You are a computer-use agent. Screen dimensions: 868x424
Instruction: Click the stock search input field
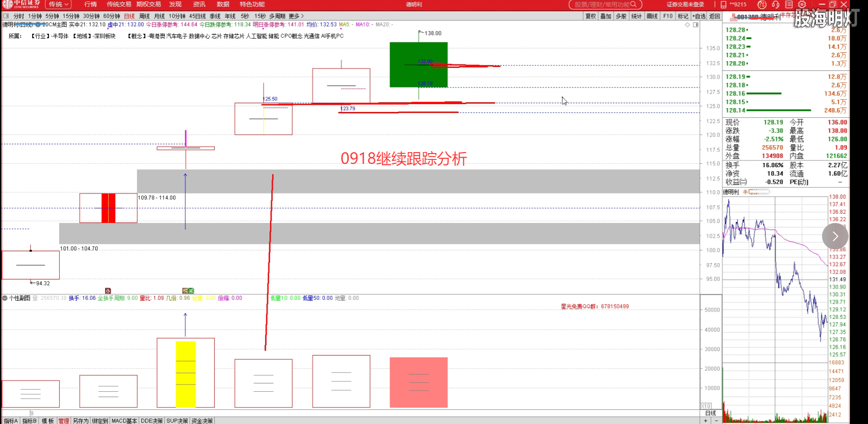coord(605,4)
